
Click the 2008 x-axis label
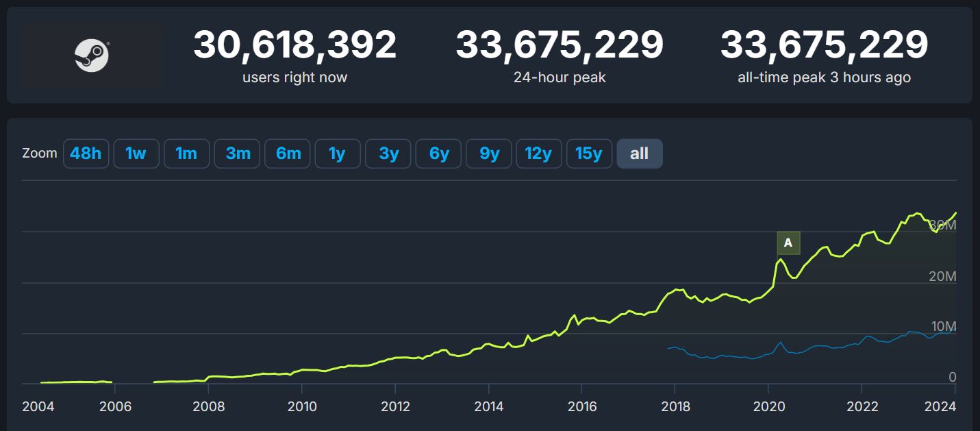coord(209,406)
